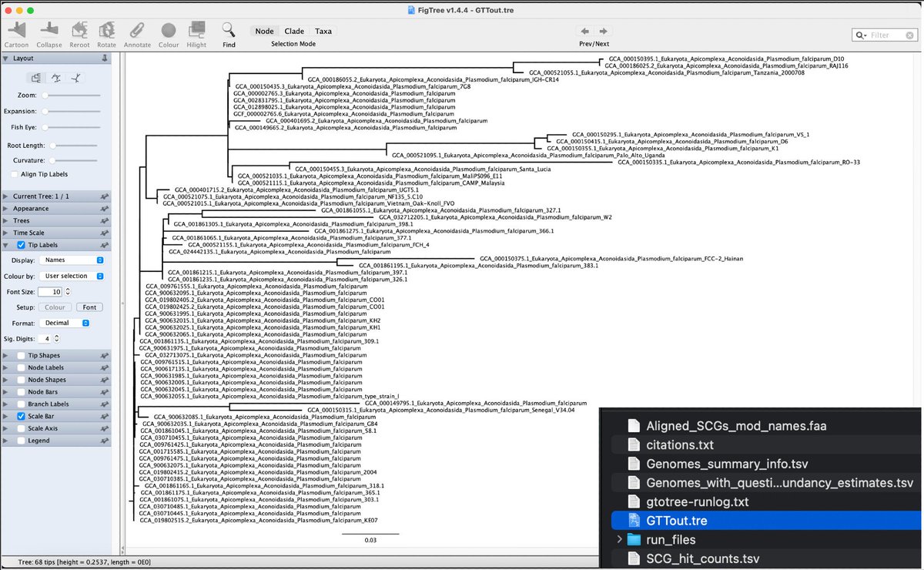This screenshot has width=924, height=570.
Task: Select rectangular tree layout icon
Action: coord(35,77)
